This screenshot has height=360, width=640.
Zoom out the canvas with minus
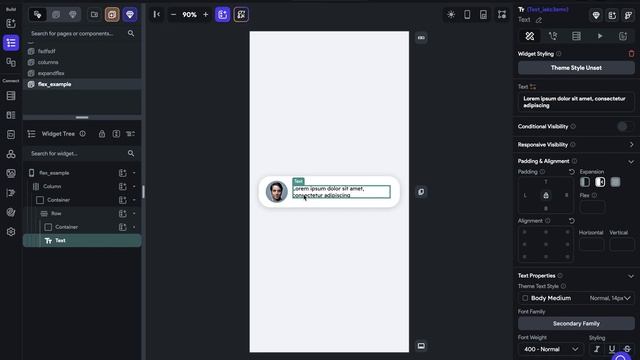(x=173, y=14)
